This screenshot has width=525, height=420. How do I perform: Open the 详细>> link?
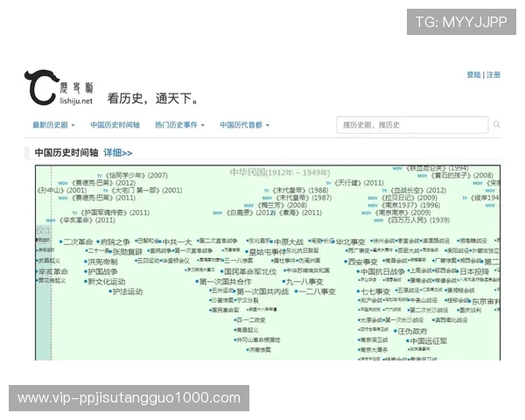pyautogui.click(x=118, y=153)
